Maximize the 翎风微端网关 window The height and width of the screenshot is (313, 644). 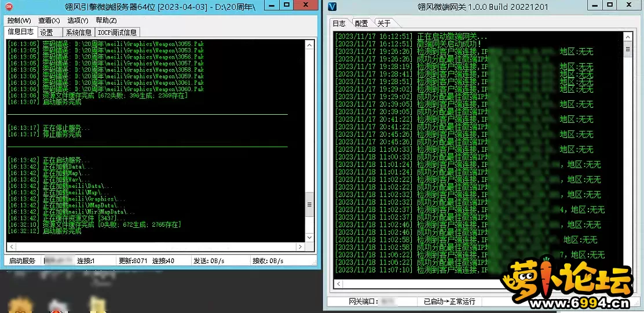point(610,5)
